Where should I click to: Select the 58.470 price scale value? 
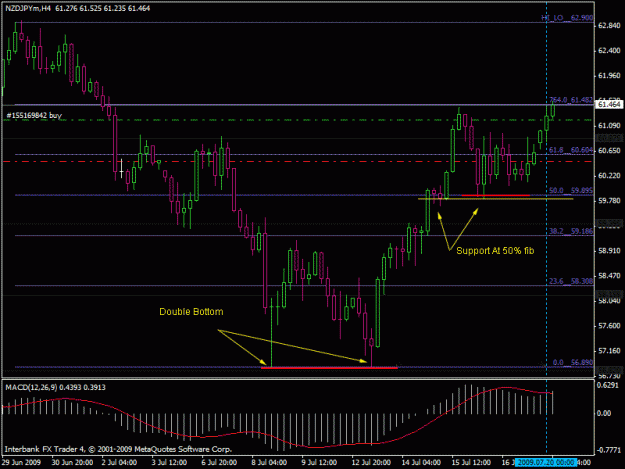click(x=609, y=276)
